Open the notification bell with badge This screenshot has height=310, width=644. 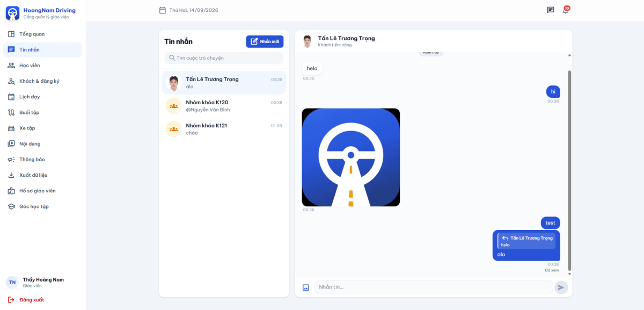[x=566, y=10]
